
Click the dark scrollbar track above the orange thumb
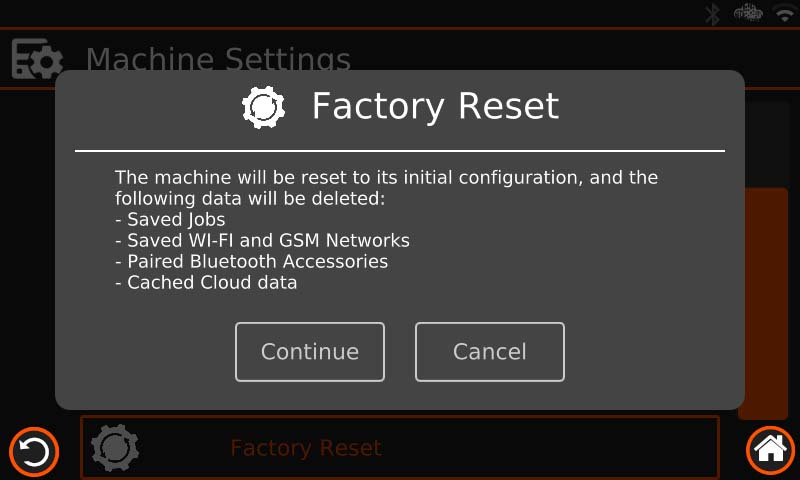(x=767, y=144)
